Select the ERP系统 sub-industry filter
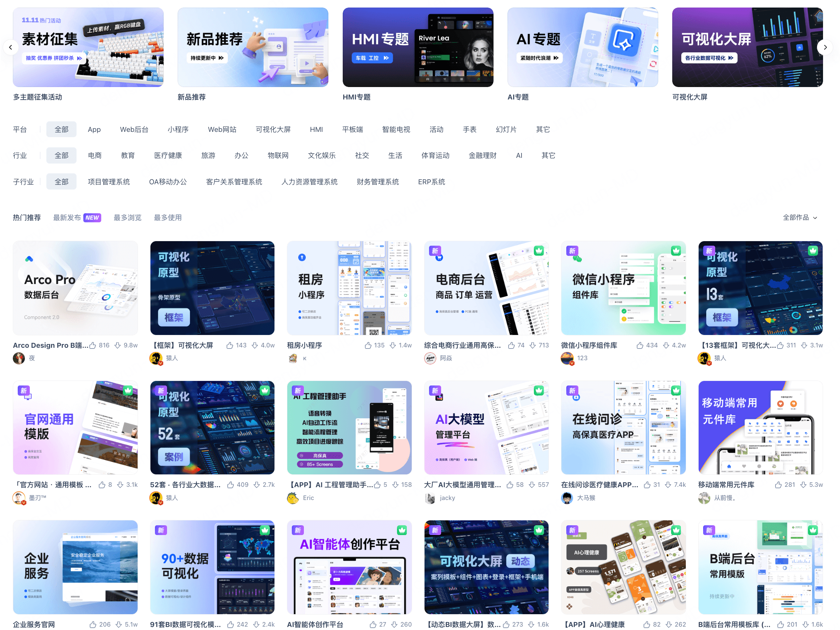840x630 pixels. tap(431, 181)
